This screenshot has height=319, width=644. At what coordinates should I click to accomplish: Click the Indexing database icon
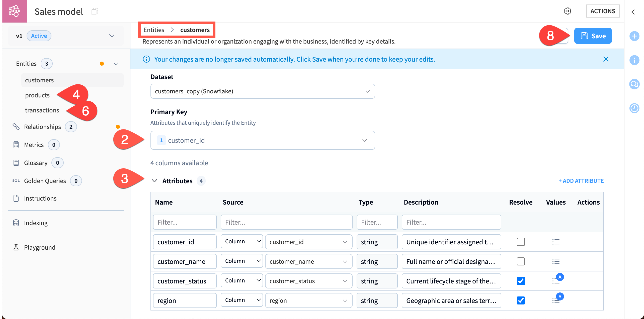click(x=16, y=223)
